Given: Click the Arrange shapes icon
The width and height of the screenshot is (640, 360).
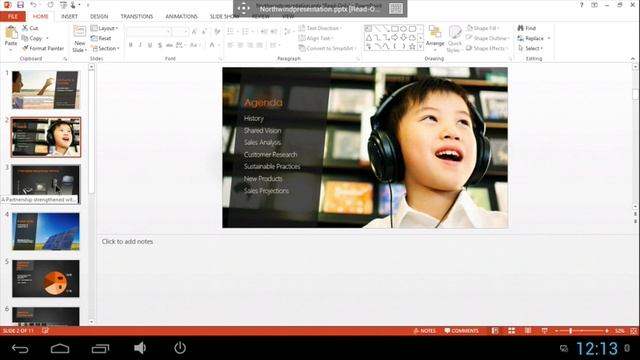Looking at the screenshot, I should (435, 32).
